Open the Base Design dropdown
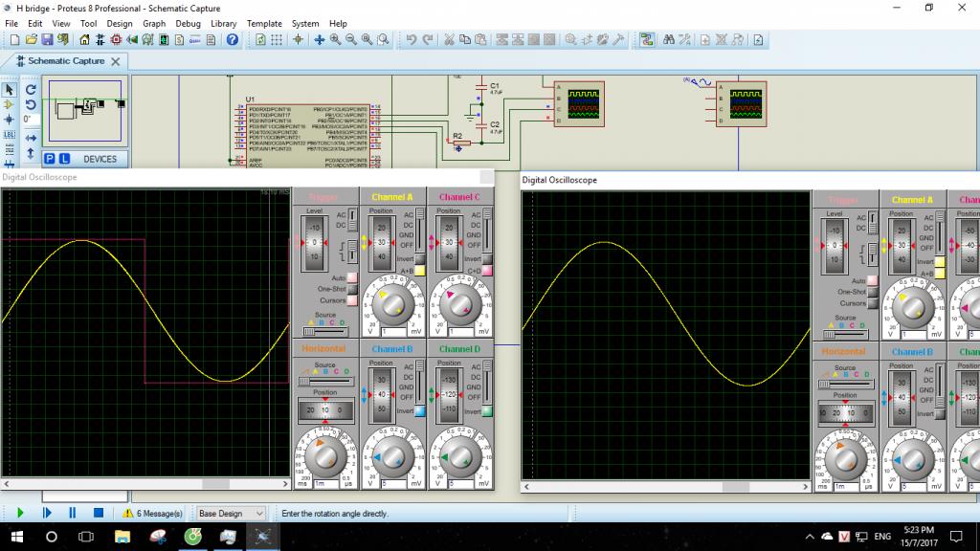The image size is (980, 551). pyautogui.click(x=230, y=514)
